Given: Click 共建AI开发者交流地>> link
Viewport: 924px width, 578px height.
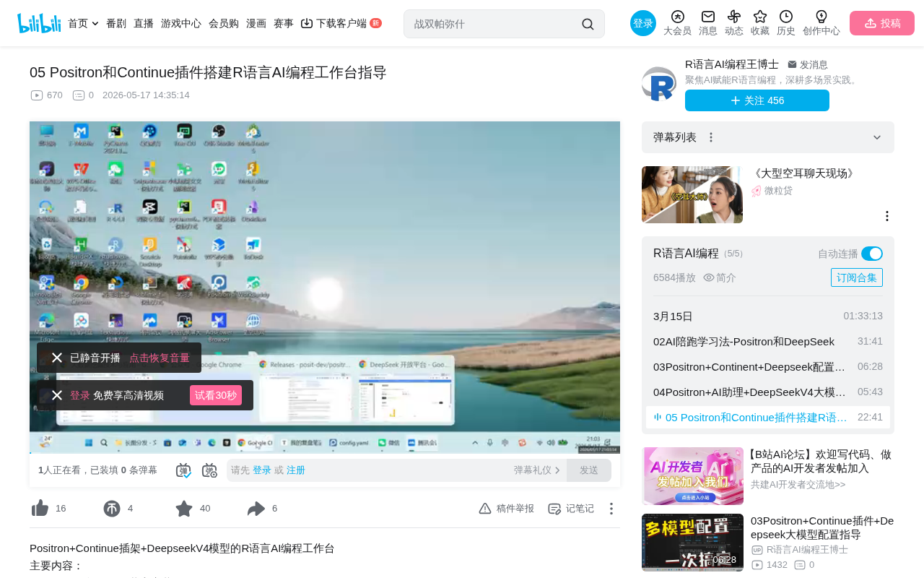Looking at the screenshot, I should [x=798, y=485].
